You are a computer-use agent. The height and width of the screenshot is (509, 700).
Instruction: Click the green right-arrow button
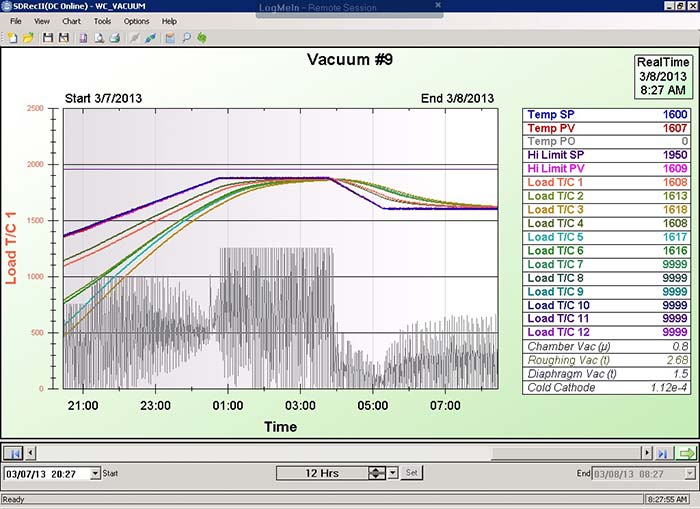tap(686, 454)
